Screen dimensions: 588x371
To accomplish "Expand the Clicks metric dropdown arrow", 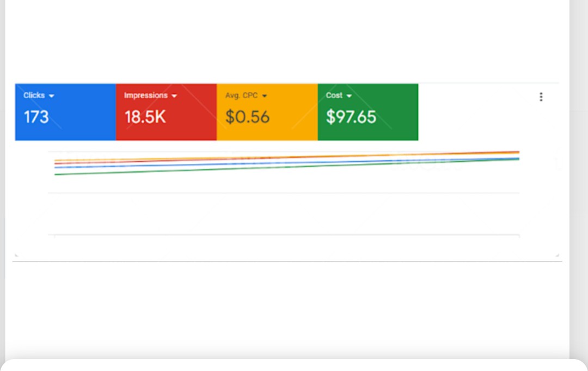I will click(52, 96).
